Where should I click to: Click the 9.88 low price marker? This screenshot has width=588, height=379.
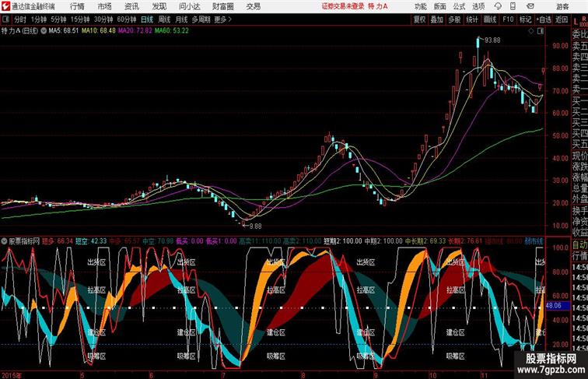pos(255,226)
